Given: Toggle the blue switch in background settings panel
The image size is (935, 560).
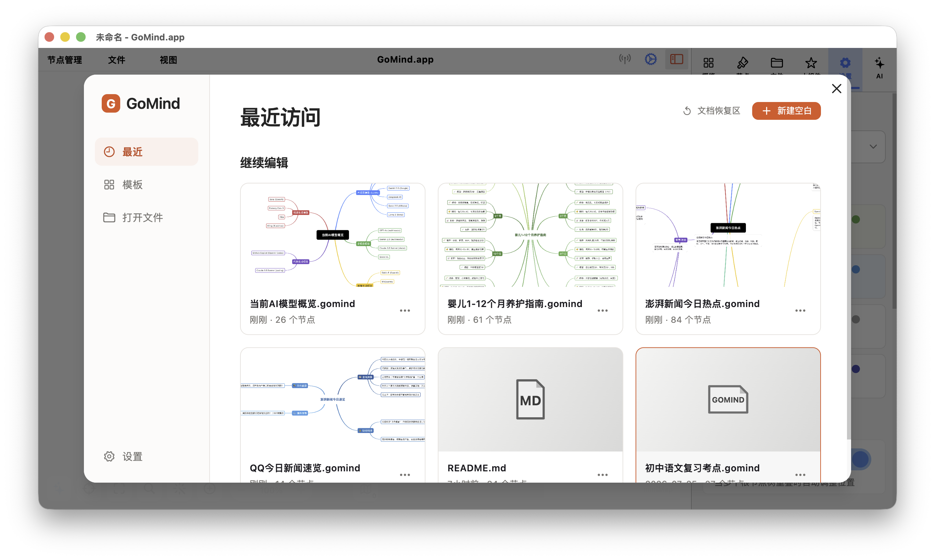Looking at the screenshot, I should (861, 459).
